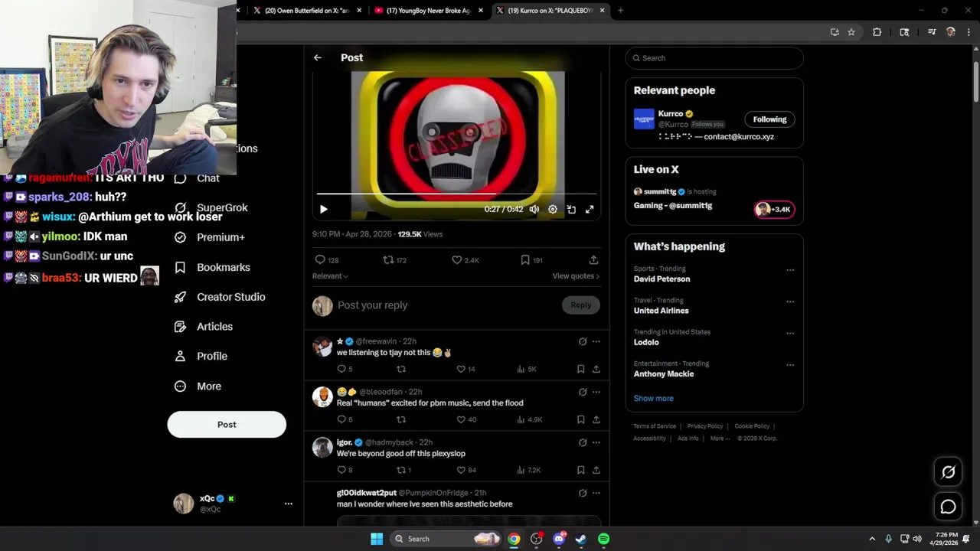
Task: Click Show more trends link
Action: (653, 399)
